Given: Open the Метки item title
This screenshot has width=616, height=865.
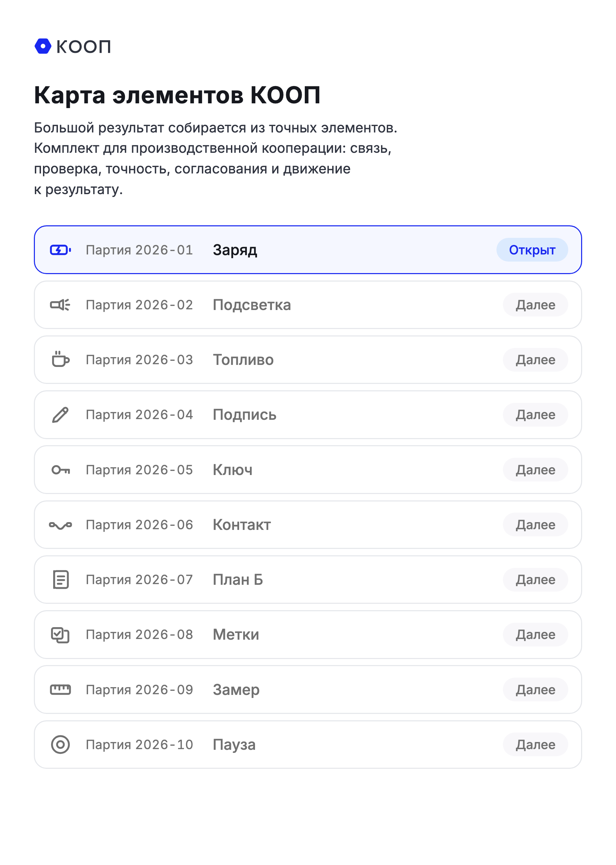Looking at the screenshot, I should click(236, 634).
